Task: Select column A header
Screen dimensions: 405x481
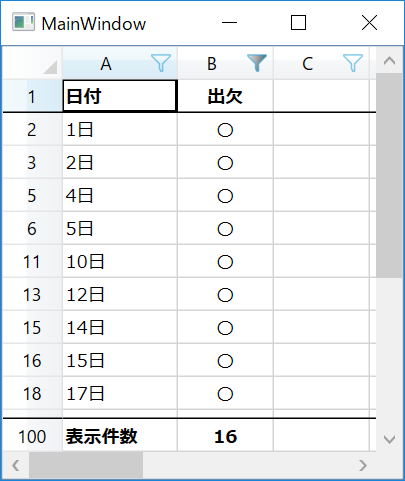Action: [120, 63]
